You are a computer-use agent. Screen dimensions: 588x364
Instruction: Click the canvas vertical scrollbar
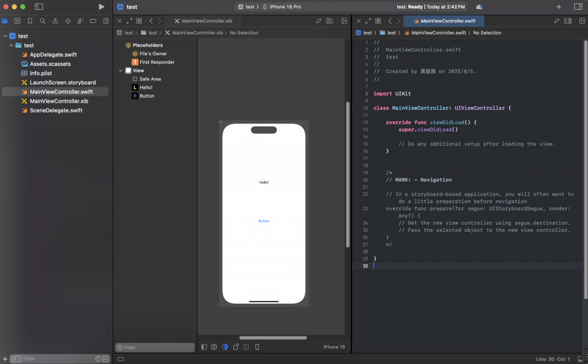[x=347, y=175]
